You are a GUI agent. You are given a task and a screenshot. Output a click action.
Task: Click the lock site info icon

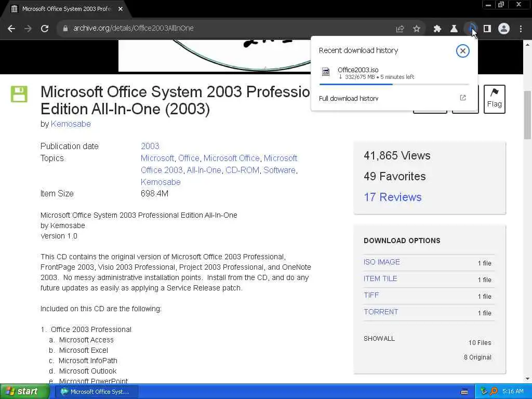tap(65, 29)
